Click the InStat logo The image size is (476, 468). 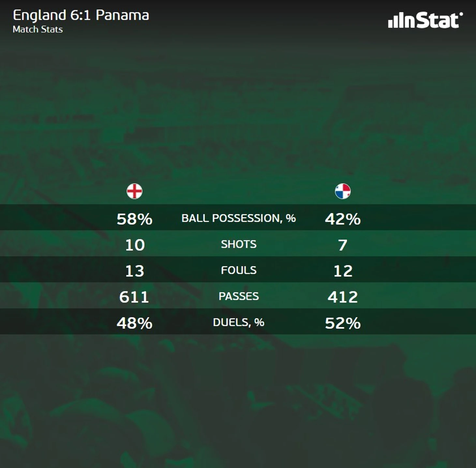coord(425,20)
